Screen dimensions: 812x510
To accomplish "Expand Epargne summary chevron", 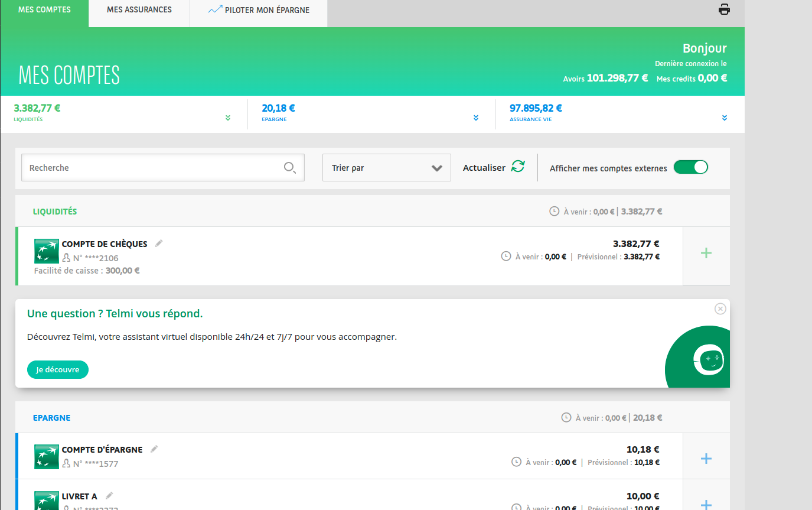I will coord(476,118).
